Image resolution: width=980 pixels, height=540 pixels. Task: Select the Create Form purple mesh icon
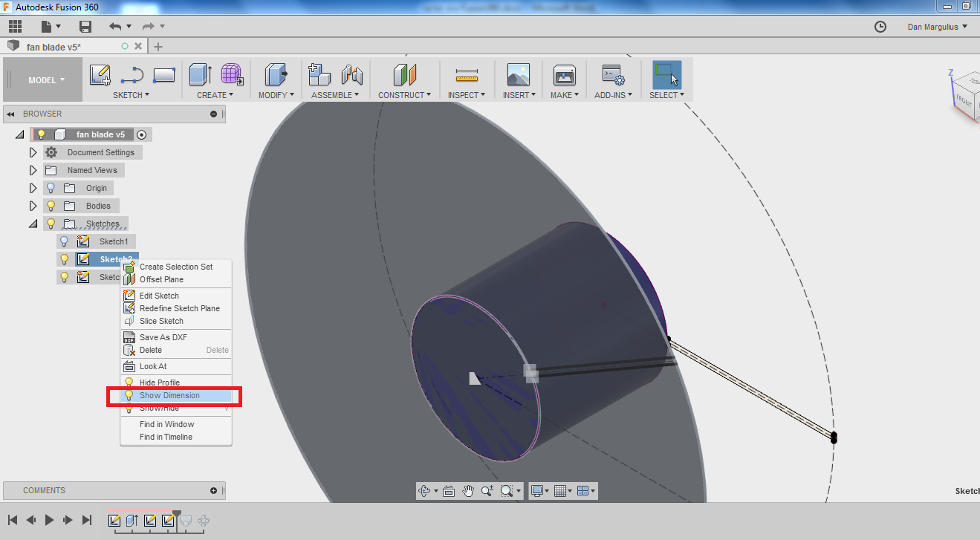(x=232, y=75)
